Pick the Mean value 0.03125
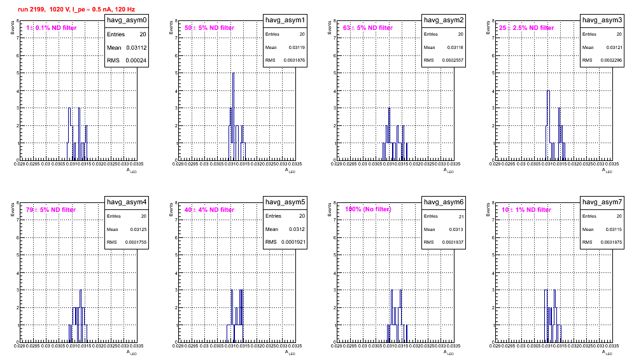Image resolution: width=634 pixels, height=364 pixels. pyautogui.click(x=138, y=230)
